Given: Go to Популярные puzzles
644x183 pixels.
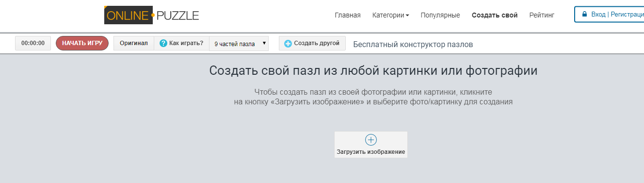Looking at the screenshot, I should point(440,15).
